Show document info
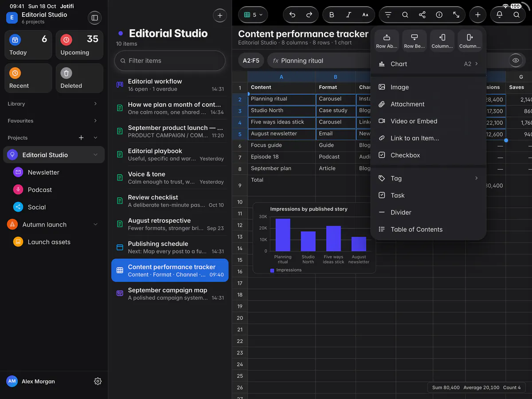 pos(439,15)
